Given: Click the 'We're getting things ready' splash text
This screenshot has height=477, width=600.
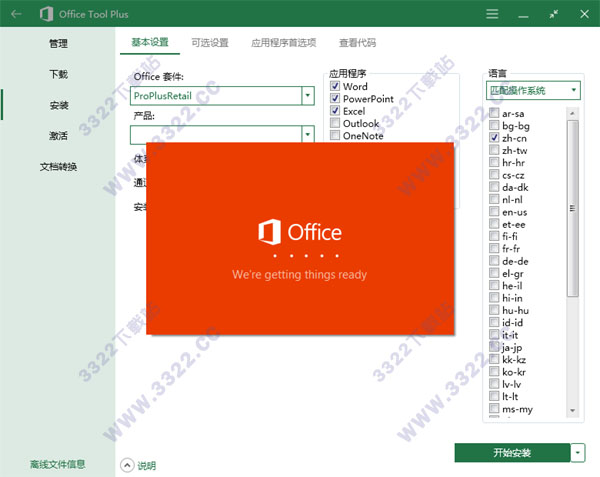Looking at the screenshot, I should 299,274.
